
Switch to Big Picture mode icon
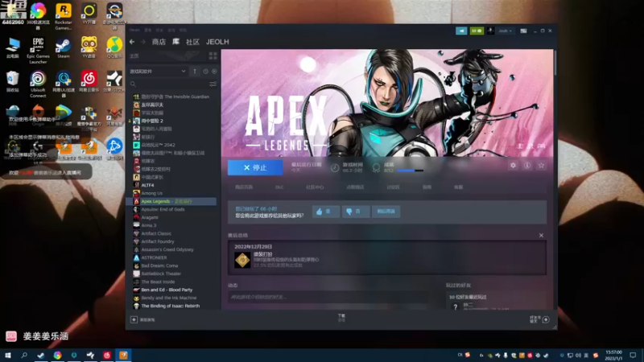[x=523, y=31]
